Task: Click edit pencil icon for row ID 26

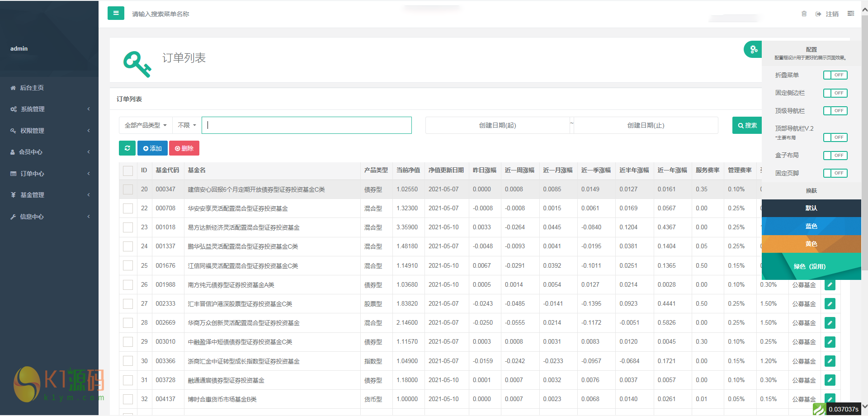Action: 830,285
